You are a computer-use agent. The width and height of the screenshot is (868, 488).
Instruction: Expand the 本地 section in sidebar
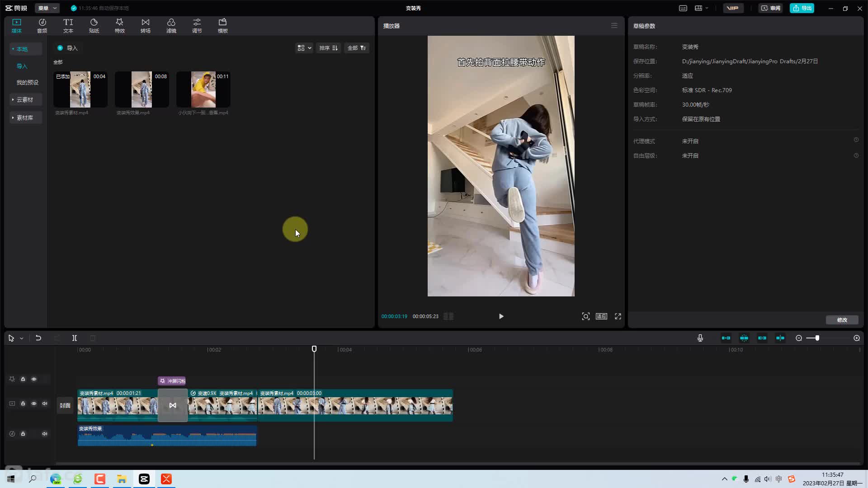coord(26,49)
